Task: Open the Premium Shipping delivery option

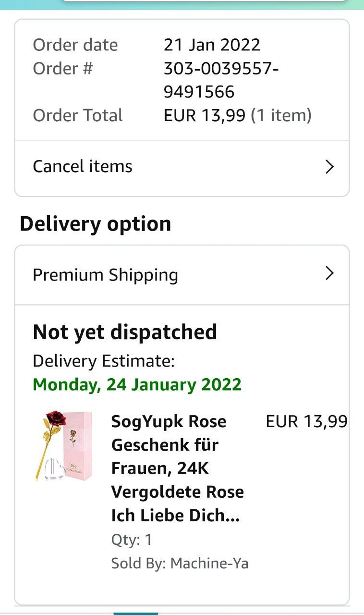Action: click(106, 275)
